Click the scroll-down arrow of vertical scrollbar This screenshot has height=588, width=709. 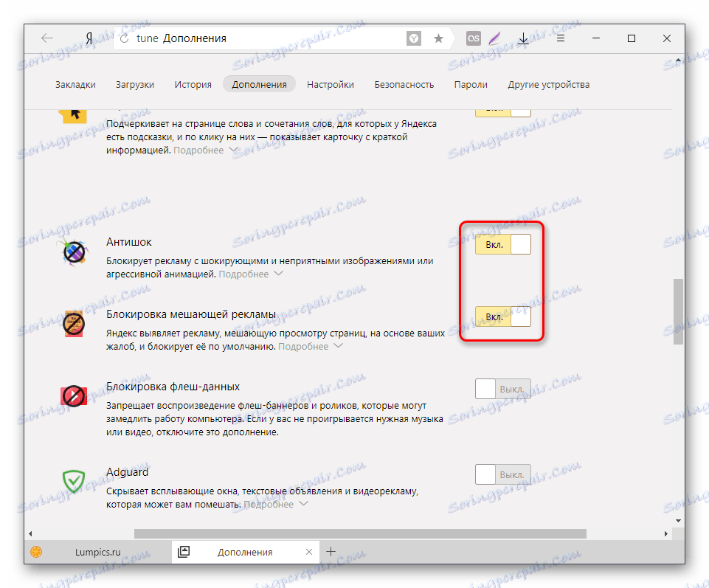tap(678, 521)
